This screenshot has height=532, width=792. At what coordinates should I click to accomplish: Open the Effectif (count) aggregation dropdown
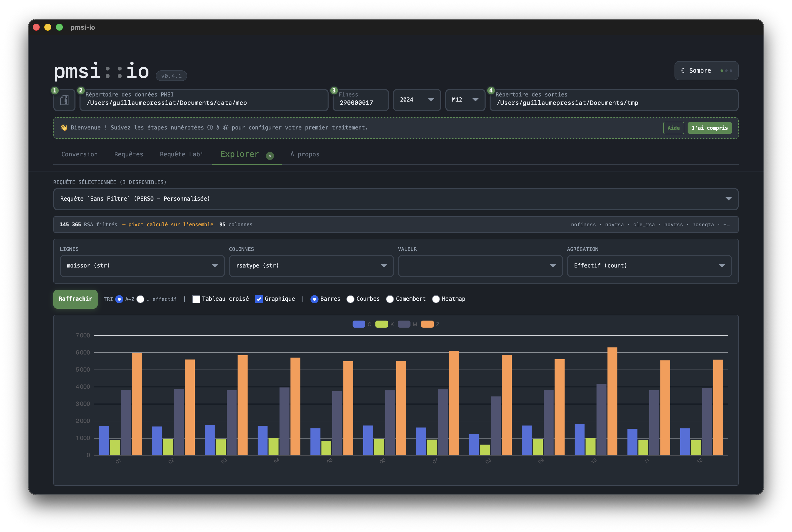pyautogui.click(x=649, y=266)
